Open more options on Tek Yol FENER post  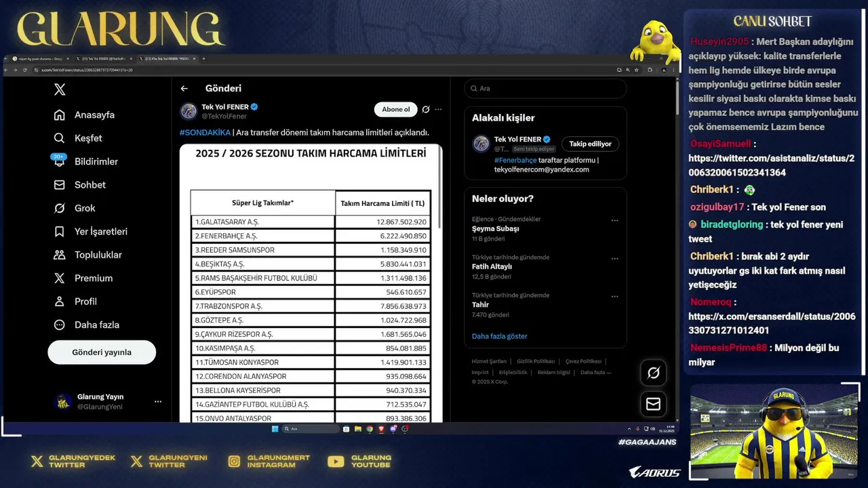(x=438, y=109)
